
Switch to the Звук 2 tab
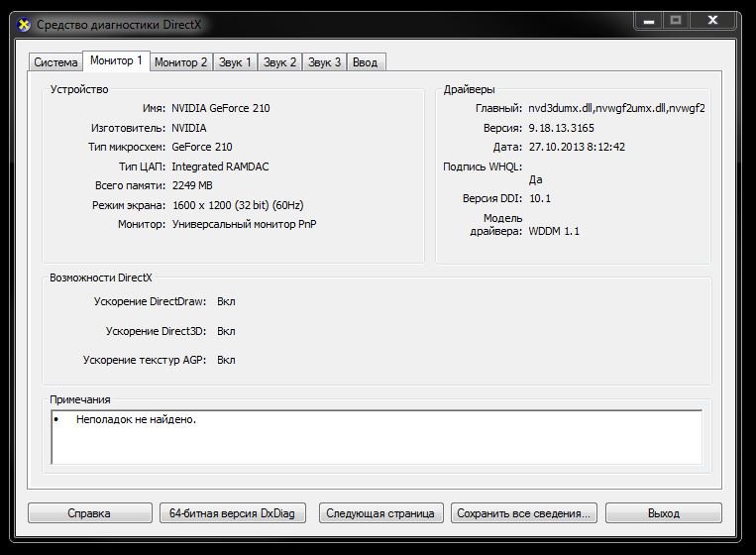(x=279, y=62)
